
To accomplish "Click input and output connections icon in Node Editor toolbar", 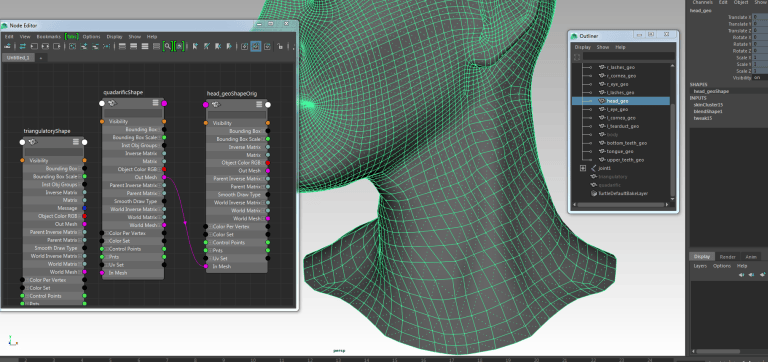I will [x=45, y=47].
